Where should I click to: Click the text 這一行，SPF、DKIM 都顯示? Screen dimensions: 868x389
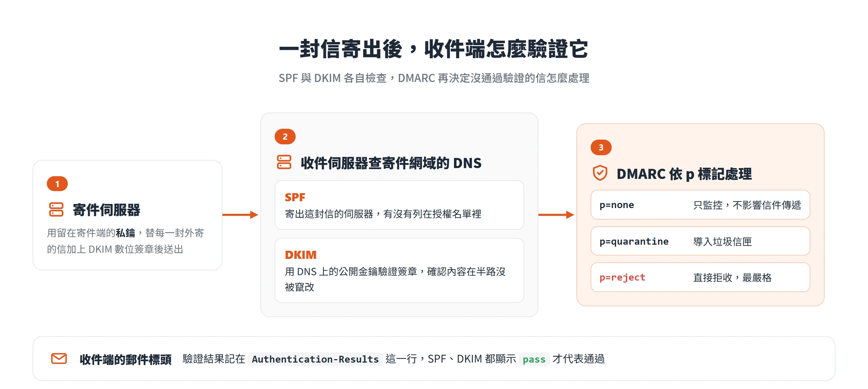tap(451, 359)
